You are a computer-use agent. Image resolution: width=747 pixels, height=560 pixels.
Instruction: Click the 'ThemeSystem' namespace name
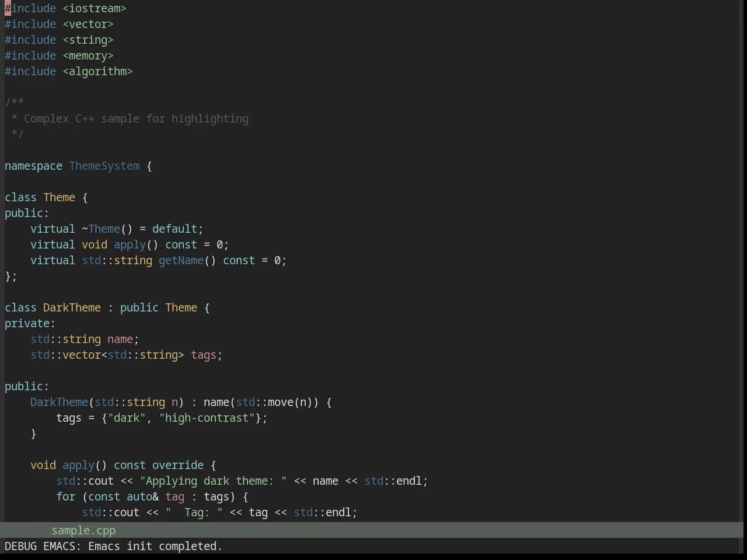[x=104, y=166]
